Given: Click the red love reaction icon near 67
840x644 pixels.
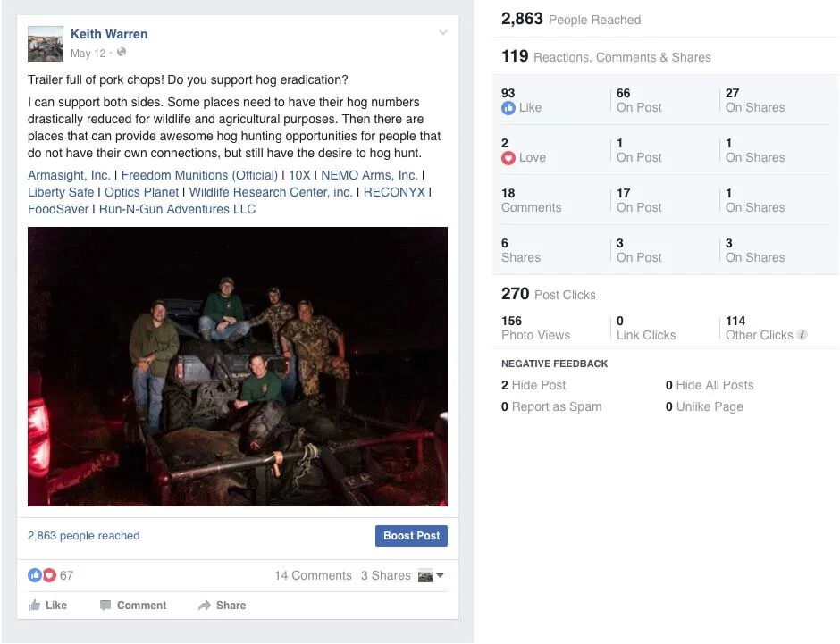Looking at the screenshot, I should [x=49, y=575].
